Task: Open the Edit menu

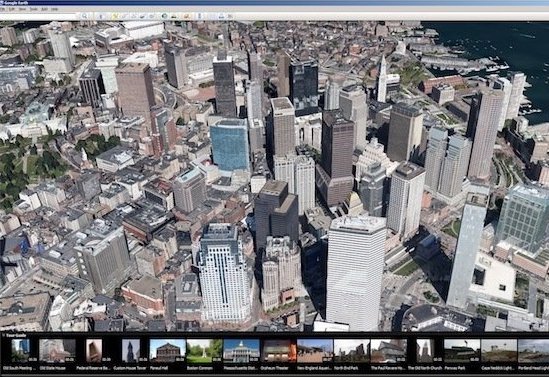Action: tap(12, 9)
